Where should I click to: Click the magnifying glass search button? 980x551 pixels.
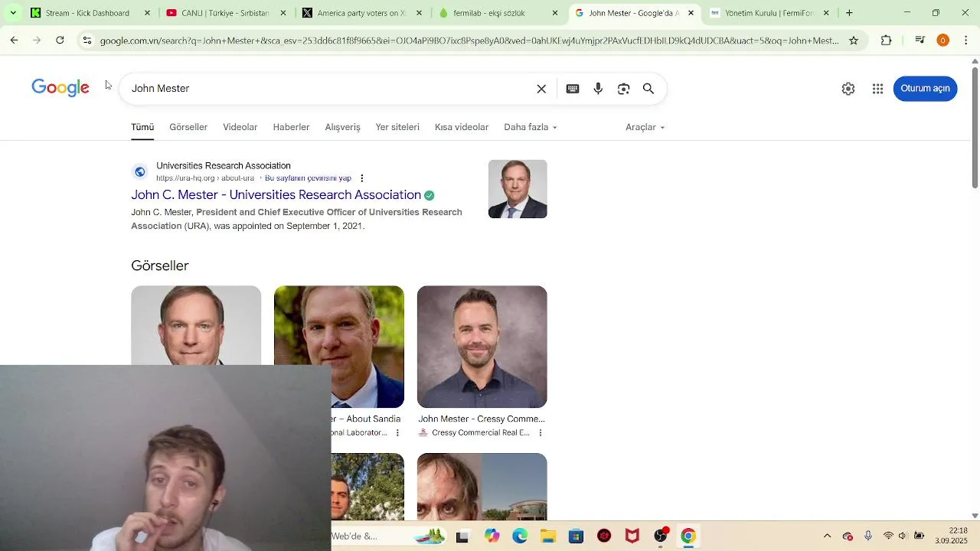[x=648, y=89]
